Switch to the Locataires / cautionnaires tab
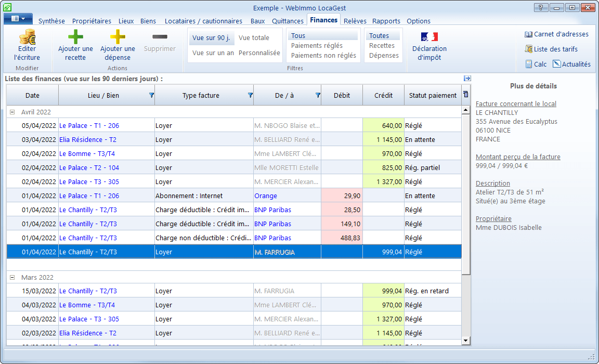Image resolution: width=599 pixels, height=364 pixels. coord(203,21)
